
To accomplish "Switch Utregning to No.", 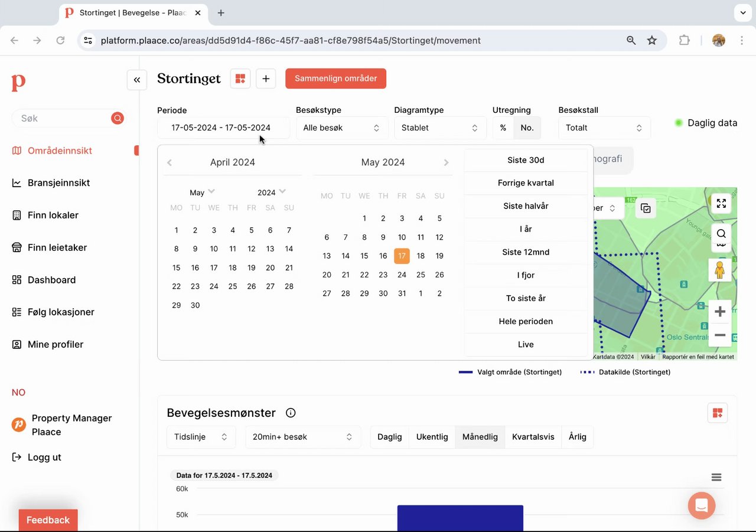I will [527, 128].
